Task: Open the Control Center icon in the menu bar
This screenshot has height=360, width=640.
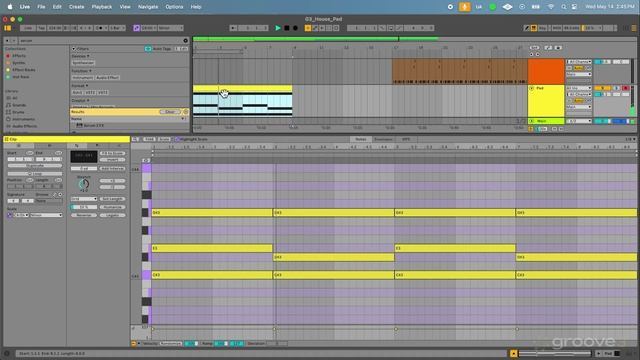Action: [x=574, y=7]
